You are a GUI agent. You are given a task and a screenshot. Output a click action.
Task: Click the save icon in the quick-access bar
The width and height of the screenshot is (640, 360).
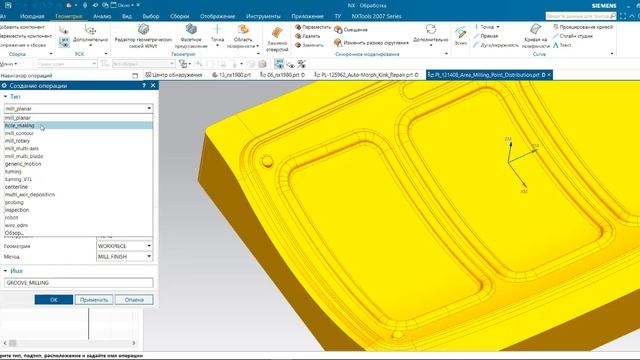(8, 5)
